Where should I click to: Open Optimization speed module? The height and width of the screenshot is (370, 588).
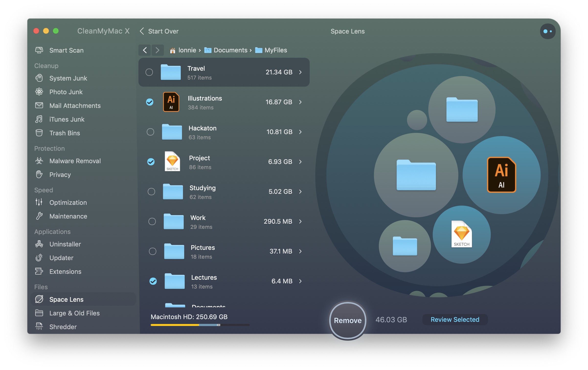click(x=68, y=202)
